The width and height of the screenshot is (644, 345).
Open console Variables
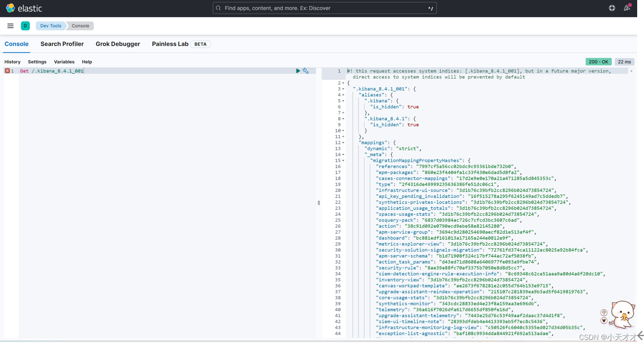64,62
